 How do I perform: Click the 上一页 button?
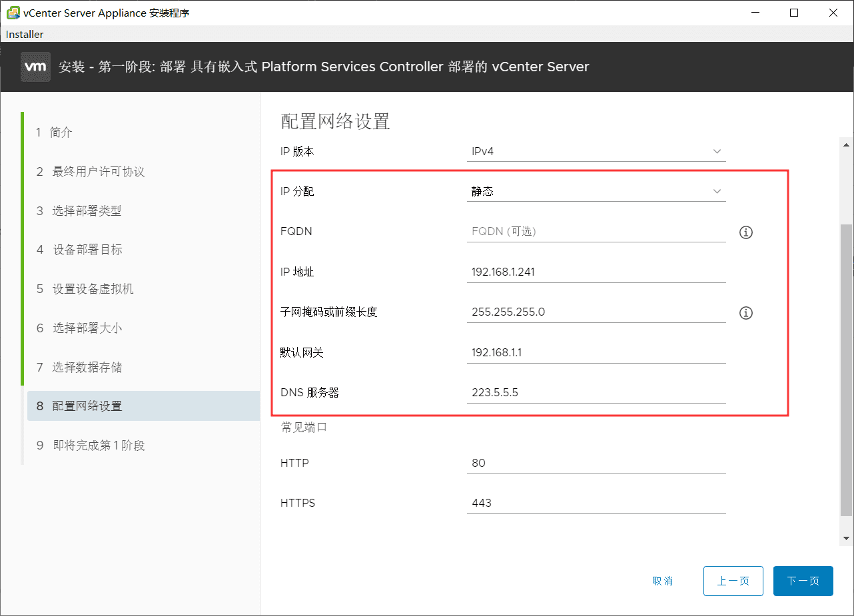[733, 581]
